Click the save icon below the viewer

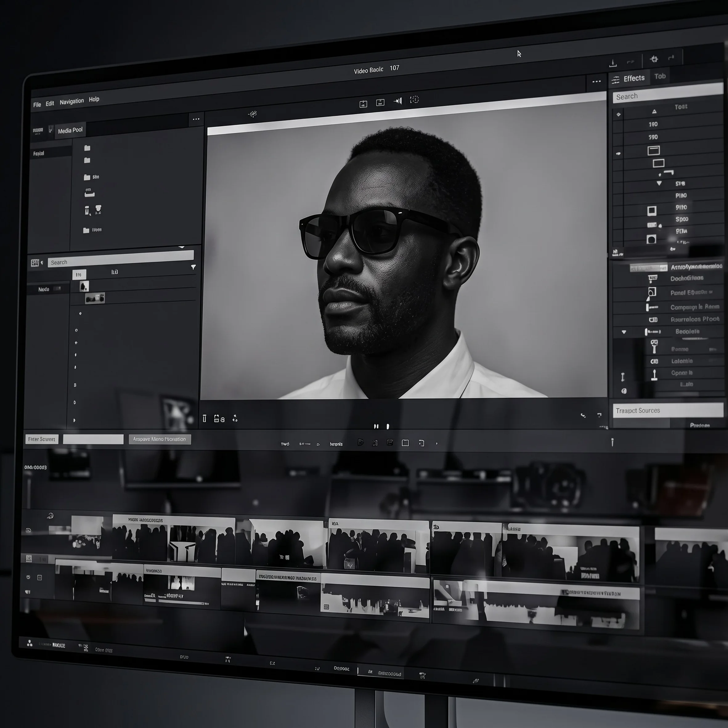[x=217, y=418]
